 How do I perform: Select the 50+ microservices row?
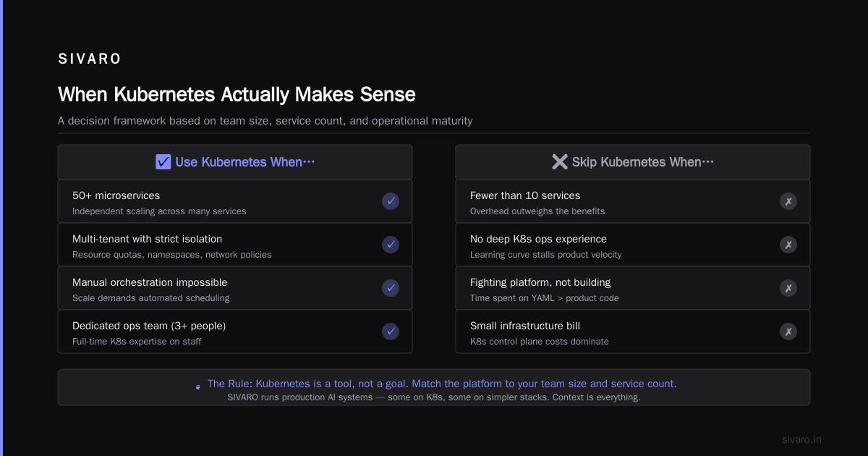[235, 201]
